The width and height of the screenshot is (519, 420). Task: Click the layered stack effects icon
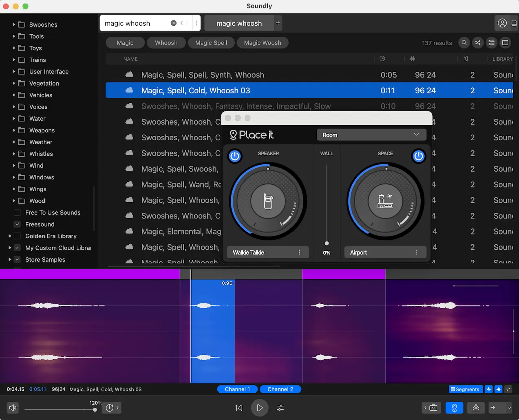(476, 408)
